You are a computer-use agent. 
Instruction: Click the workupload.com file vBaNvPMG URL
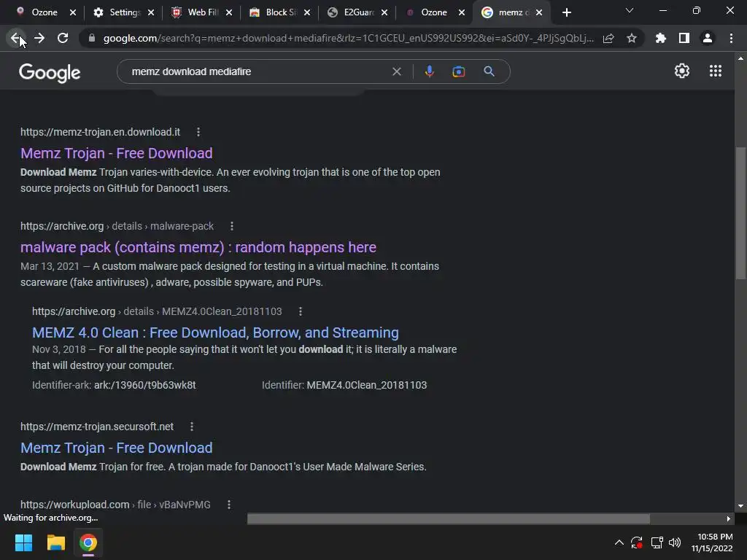(x=115, y=505)
